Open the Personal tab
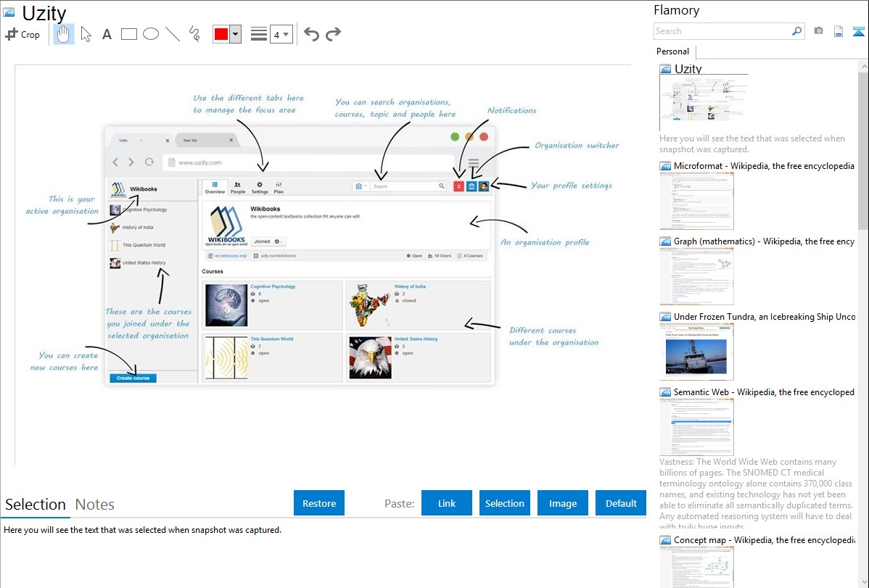The image size is (869, 588). [x=673, y=51]
